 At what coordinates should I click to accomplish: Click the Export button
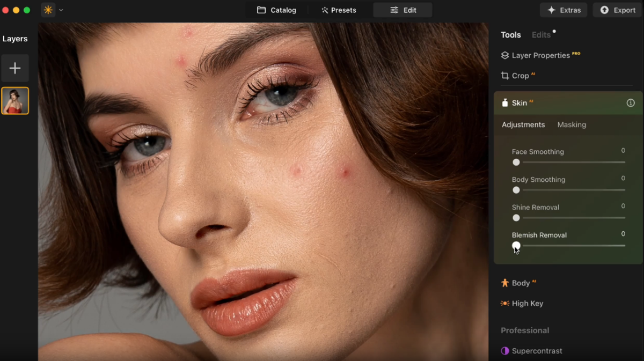click(617, 10)
